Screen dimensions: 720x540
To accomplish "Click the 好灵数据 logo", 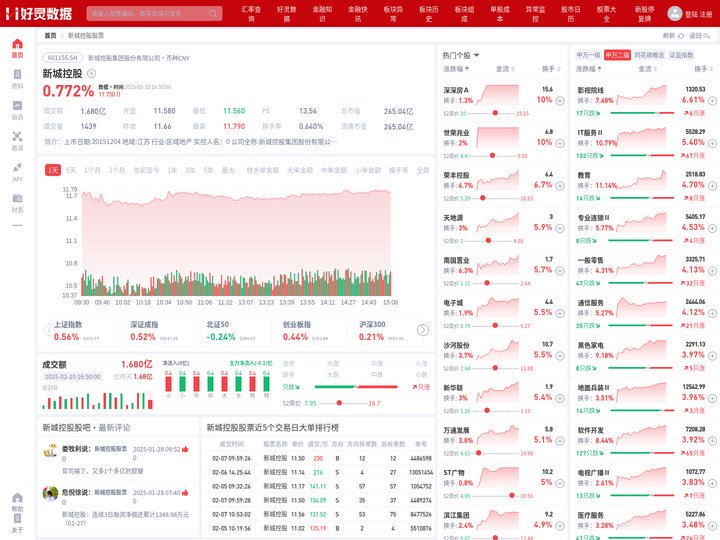I will [39, 13].
